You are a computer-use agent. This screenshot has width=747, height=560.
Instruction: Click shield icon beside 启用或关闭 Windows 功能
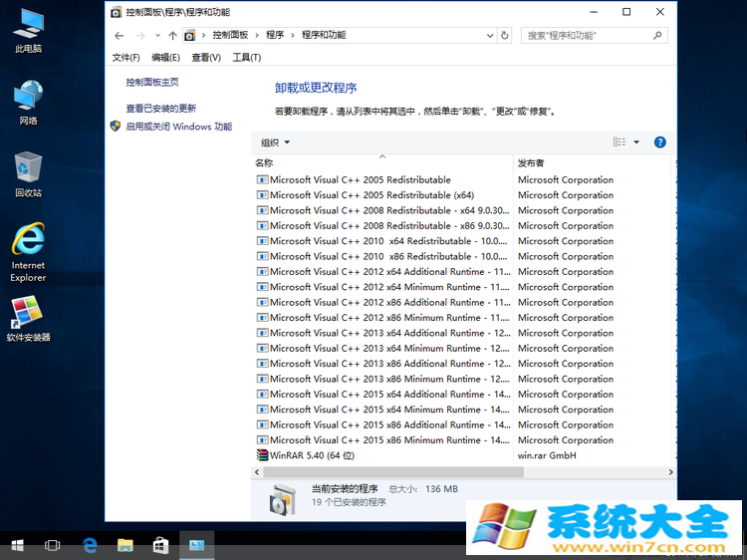116,127
